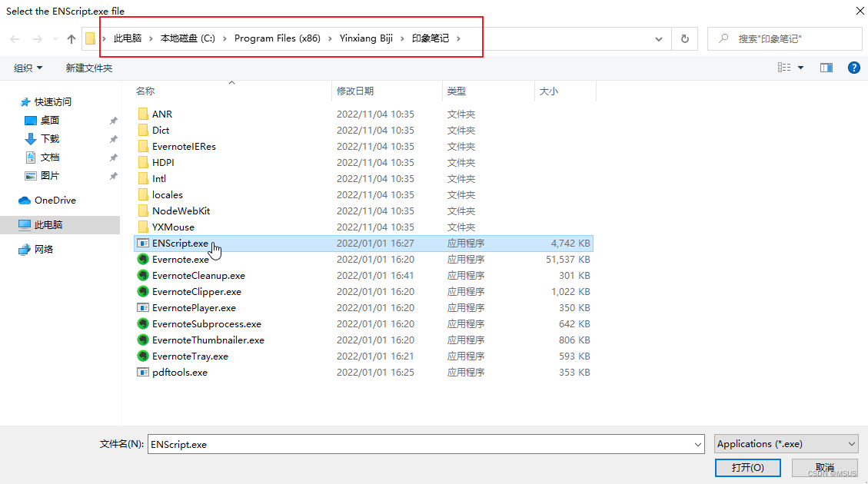
Task: Expand chevron after Program Files (x86)
Action: [x=330, y=38]
